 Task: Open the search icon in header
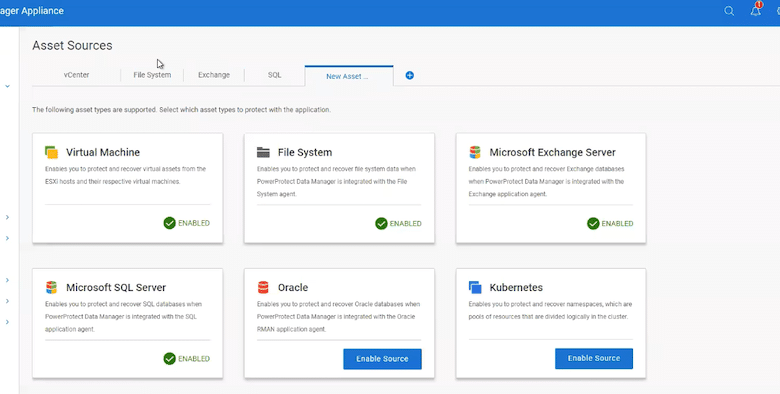[729, 11]
